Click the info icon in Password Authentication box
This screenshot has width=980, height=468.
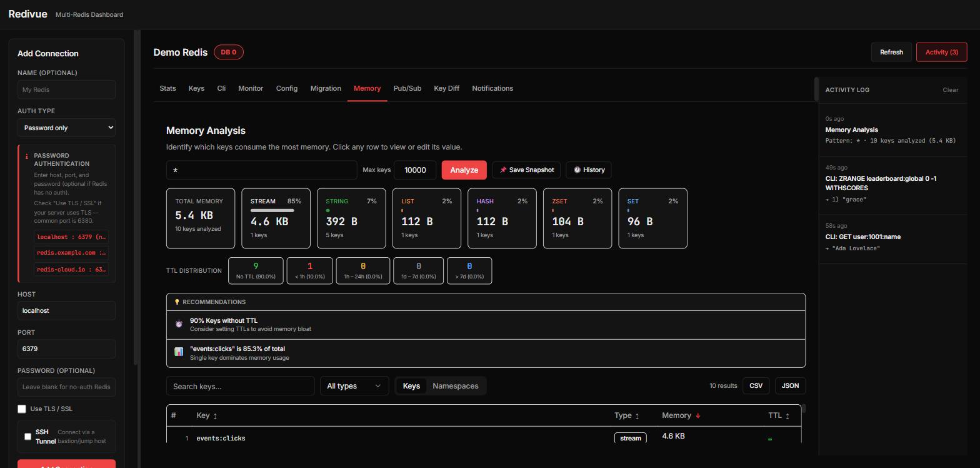tap(27, 156)
